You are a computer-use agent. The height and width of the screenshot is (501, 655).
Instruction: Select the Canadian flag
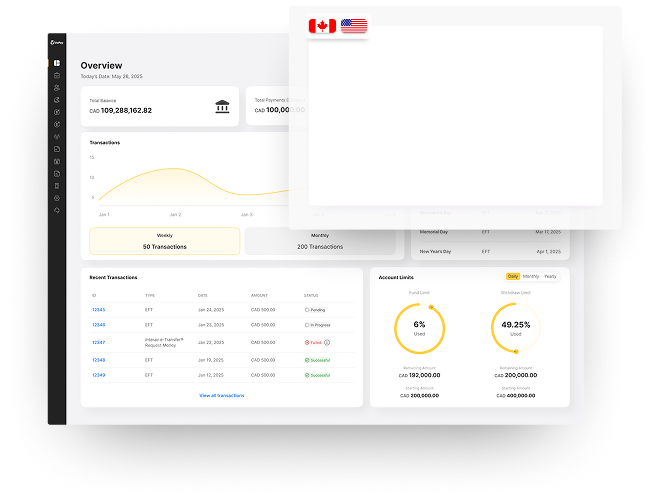pyautogui.click(x=322, y=26)
